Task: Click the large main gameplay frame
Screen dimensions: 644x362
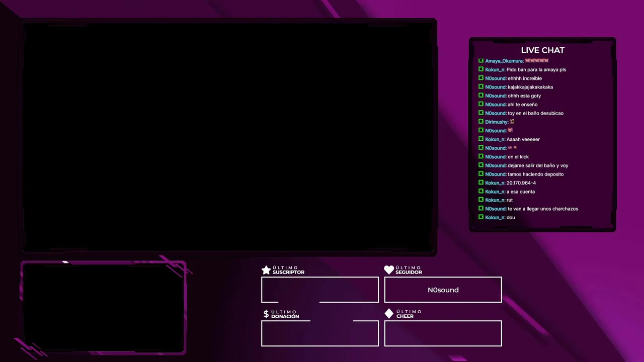Action: click(x=229, y=137)
